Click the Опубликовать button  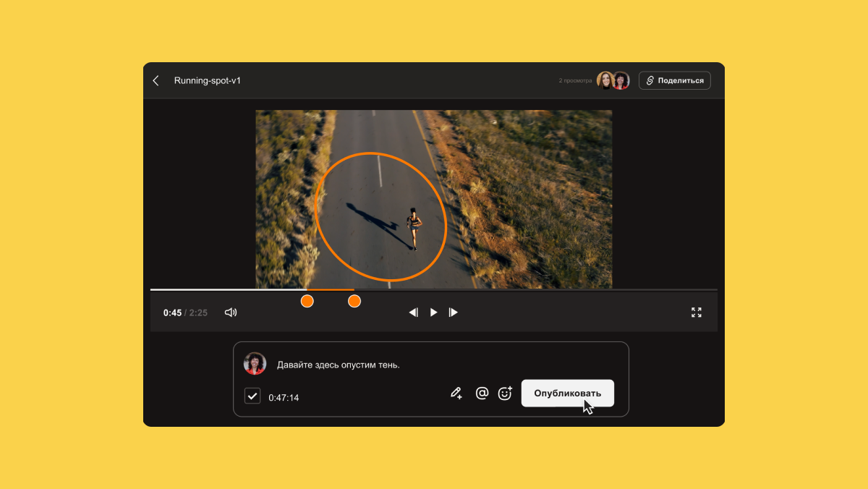(567, 394)
